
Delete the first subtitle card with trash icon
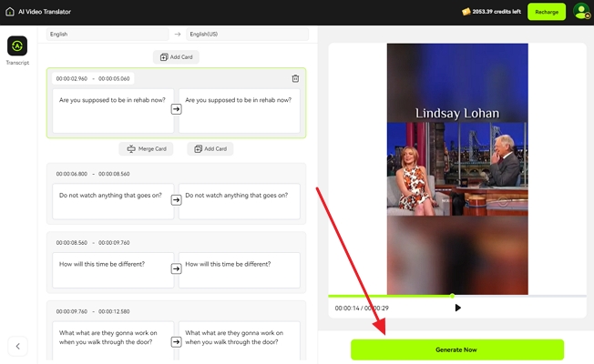(294, 79)
